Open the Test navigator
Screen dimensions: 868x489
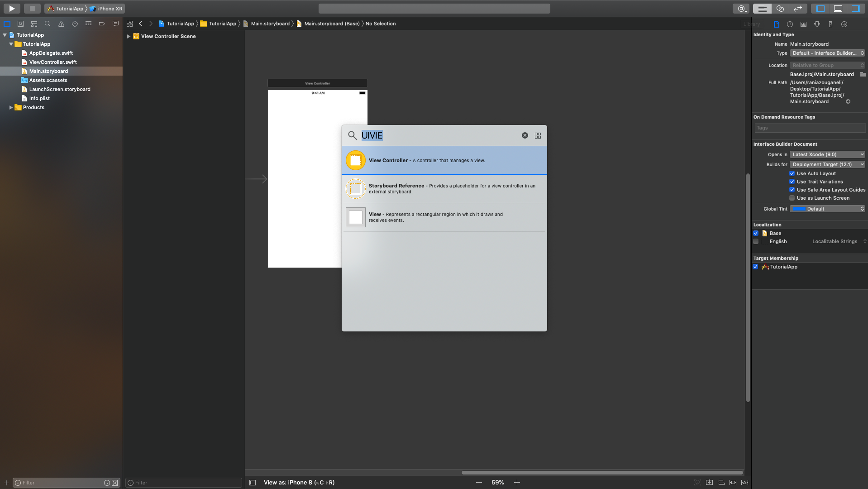(x=75, y=24)
